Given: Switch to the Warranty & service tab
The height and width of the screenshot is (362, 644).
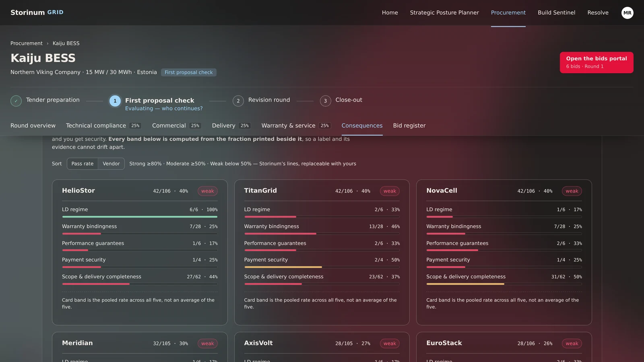Looking at the screenshot, I should click(x=296, y=125).
